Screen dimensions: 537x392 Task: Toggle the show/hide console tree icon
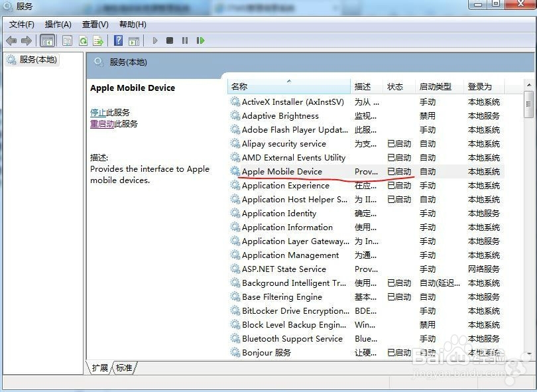click(48, 40)
